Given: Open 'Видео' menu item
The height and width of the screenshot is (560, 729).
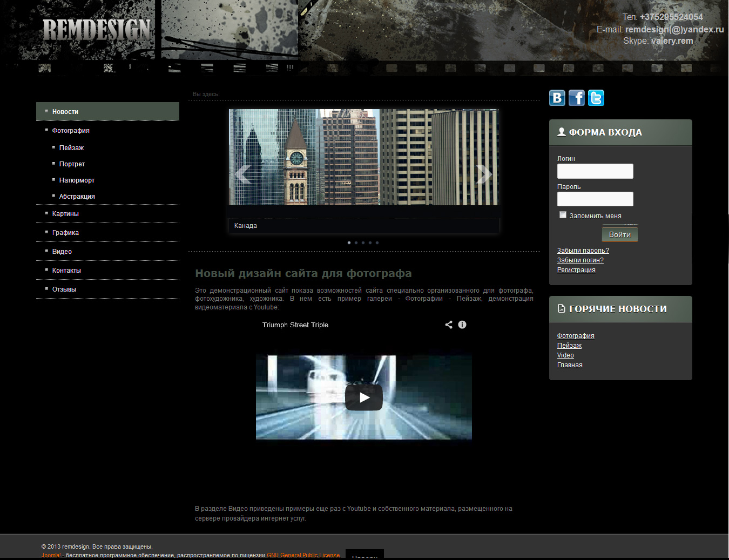Looking at the screenshot, I should (x=62, y=252).
